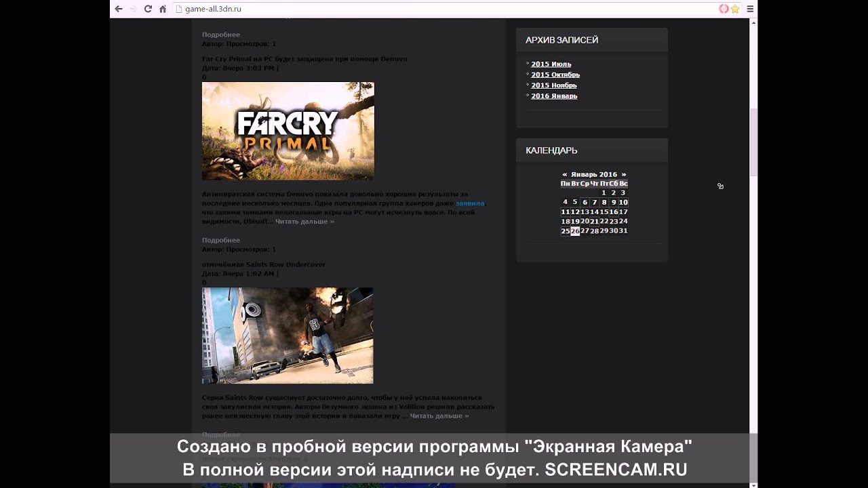Image resolution: width=868 pixels, height=488 pixels.
Task: Select day 6 in the calendar
Action: pos(585,202)
